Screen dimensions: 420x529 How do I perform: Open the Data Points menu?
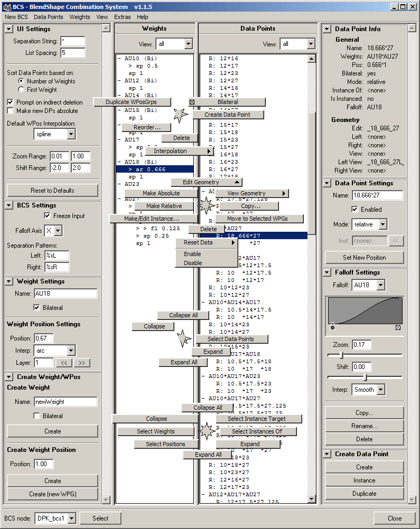coord(49,17)
